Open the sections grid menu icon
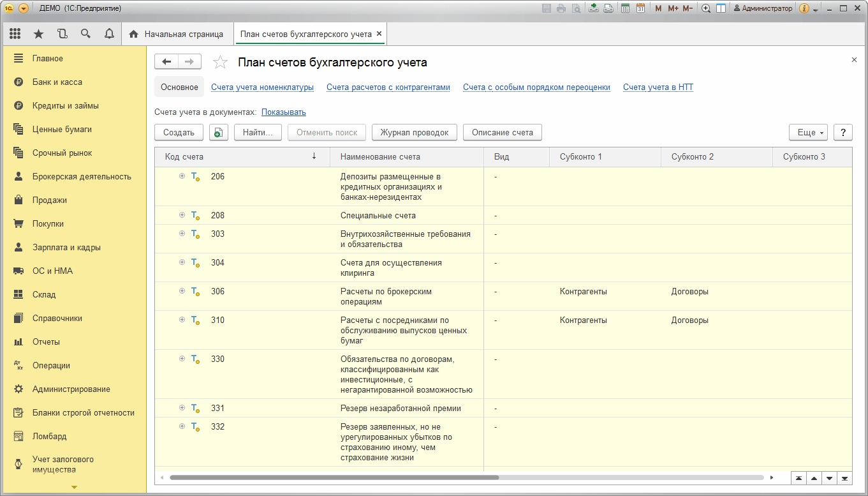Screen dimensions: 868x496 [15, 34]
